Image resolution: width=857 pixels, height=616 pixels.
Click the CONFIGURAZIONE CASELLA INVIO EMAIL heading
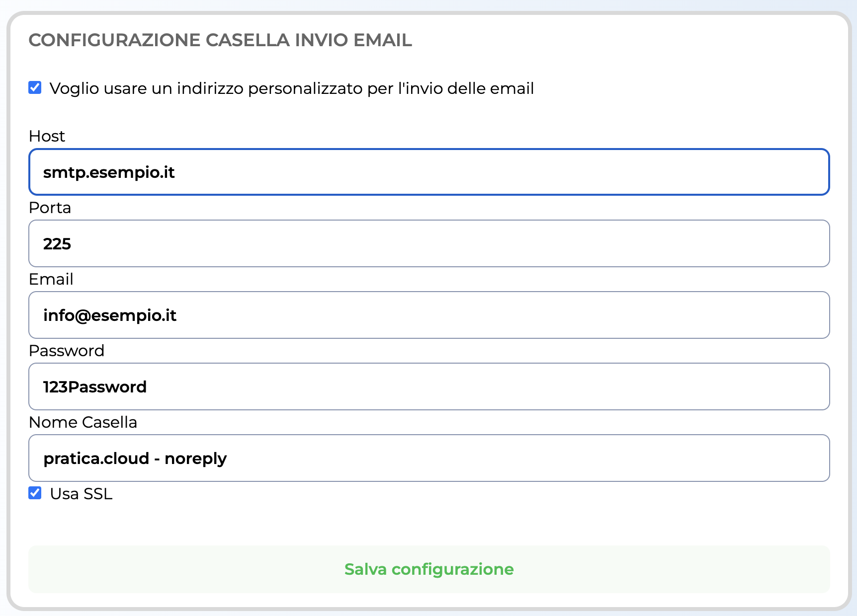[x=221, y=41]
